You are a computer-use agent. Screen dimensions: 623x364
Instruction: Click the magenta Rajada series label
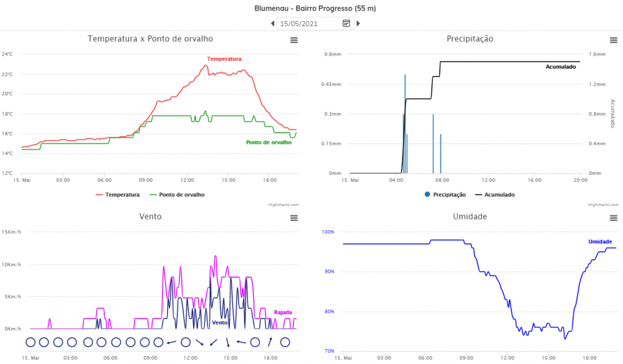(x=283, y=312)
